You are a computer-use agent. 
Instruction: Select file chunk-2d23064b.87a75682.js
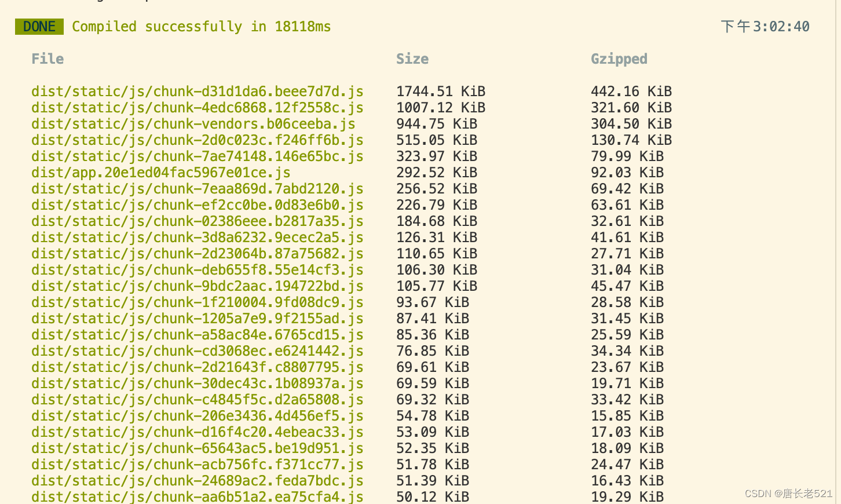click(198, 254)
